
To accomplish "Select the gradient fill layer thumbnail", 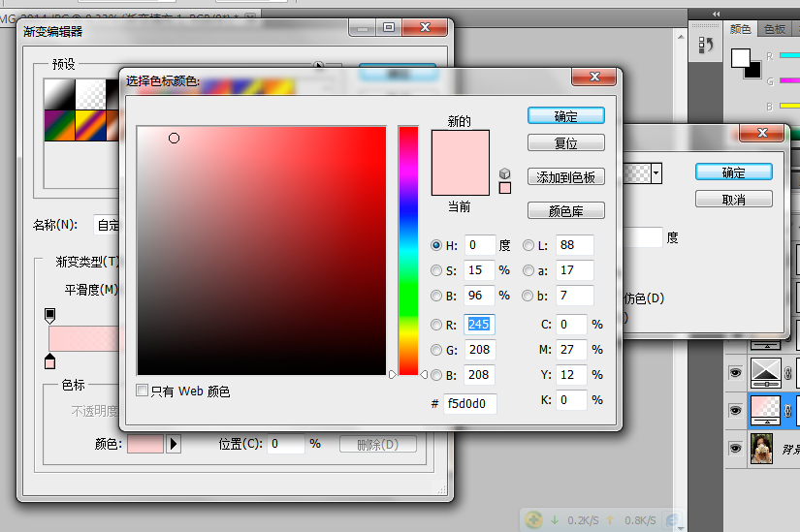I will (x=766, y=410).
